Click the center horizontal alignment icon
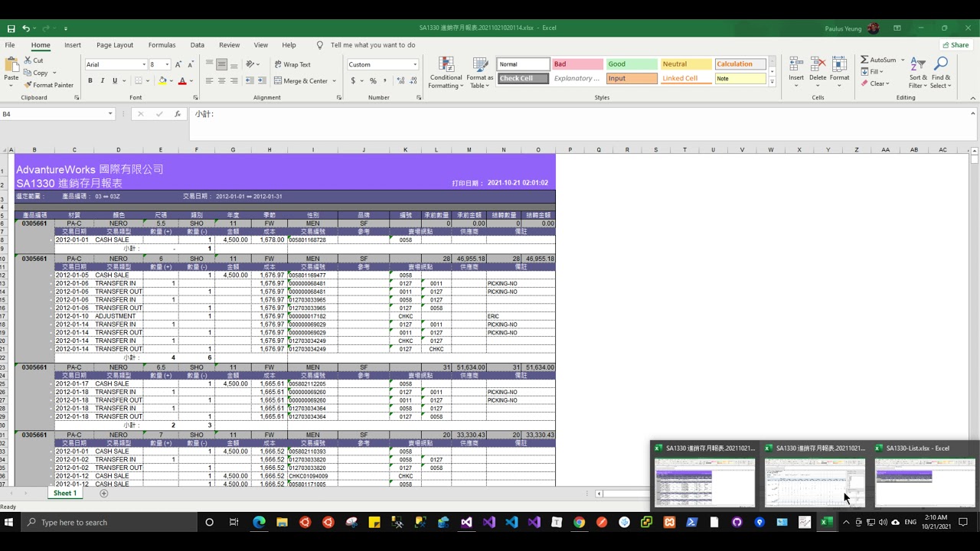Image resolution: width=980 pixels, height=551 pixels. [x=221, y=80]
